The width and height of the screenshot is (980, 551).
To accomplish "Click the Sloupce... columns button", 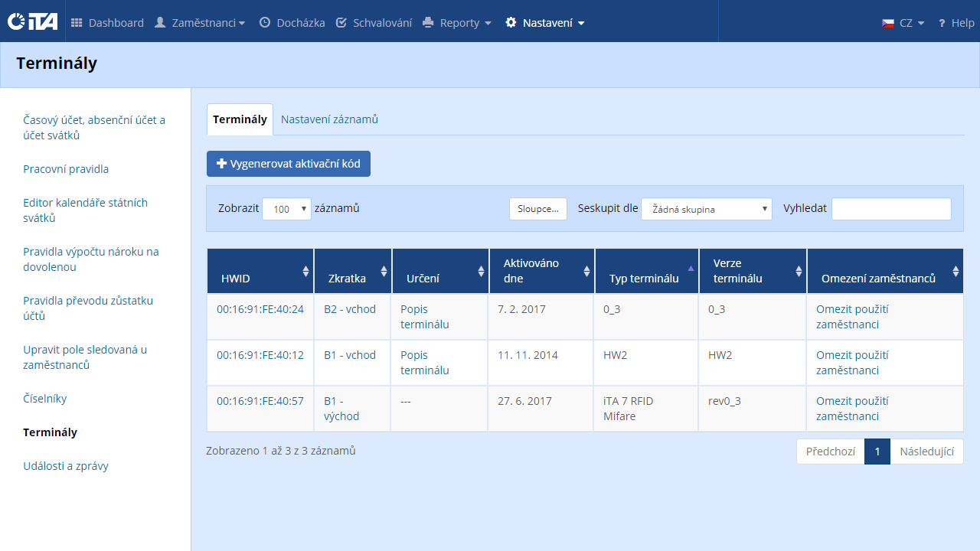I will click(537, 209).
